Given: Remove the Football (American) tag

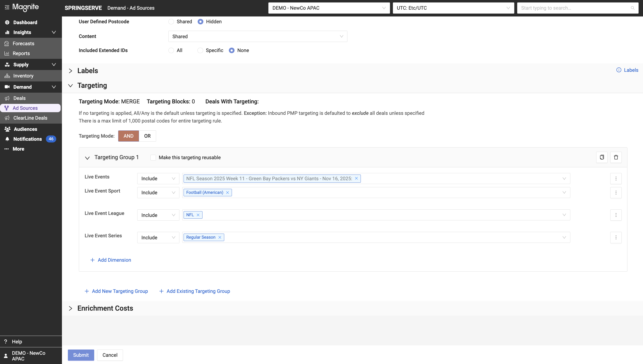Looking at the screenshot, I should click(x=228, y=193).
